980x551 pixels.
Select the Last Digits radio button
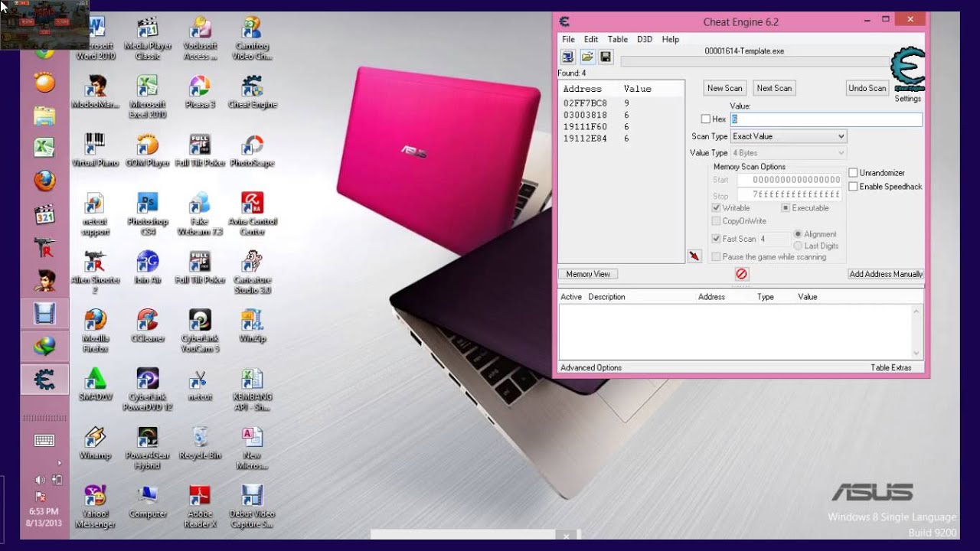(798, 246)
